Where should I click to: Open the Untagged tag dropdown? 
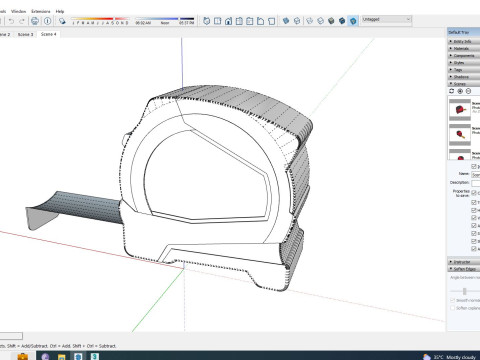[x=386, y=19]
